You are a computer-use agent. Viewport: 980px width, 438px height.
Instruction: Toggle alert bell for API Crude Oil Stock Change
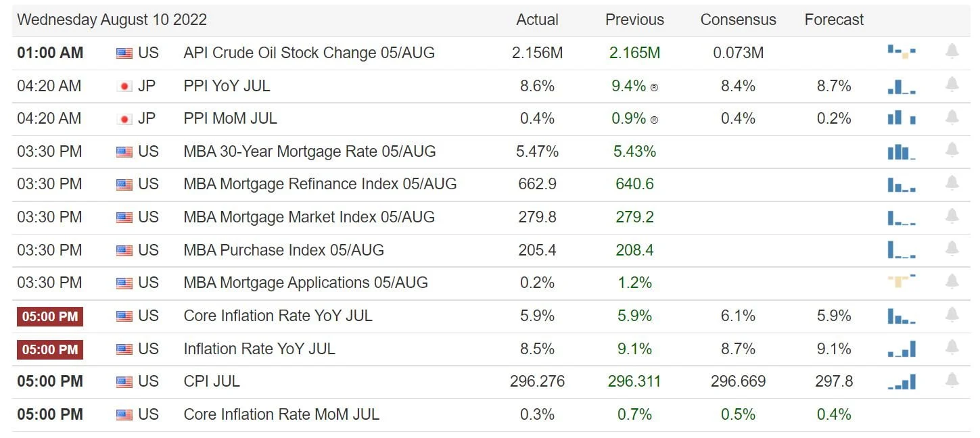coord(952,51)
